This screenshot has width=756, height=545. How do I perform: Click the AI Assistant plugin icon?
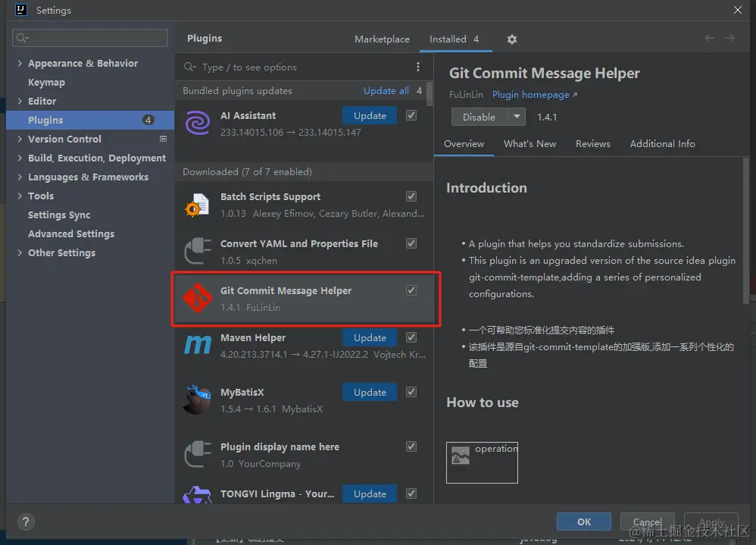click(x=198, y=123)
